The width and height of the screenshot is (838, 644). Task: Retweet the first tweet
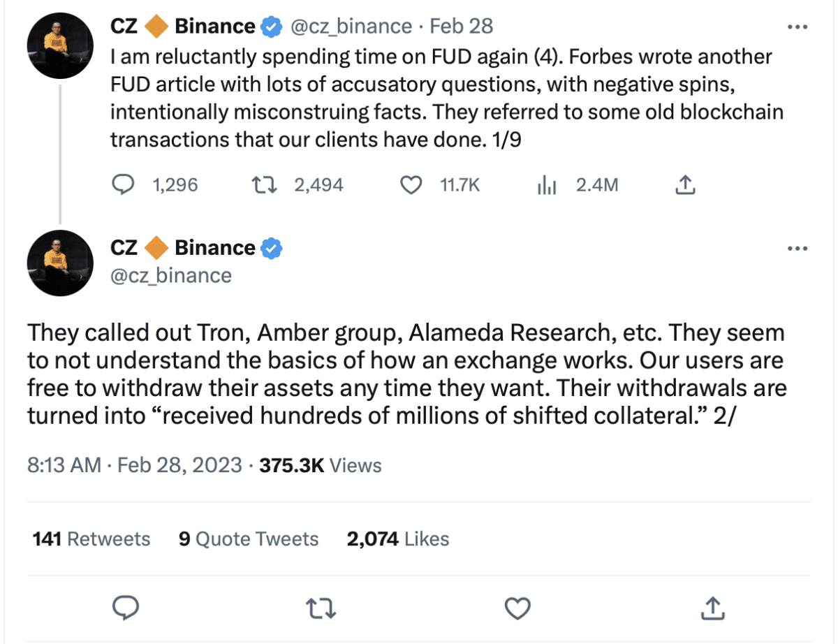pos(264,184)
